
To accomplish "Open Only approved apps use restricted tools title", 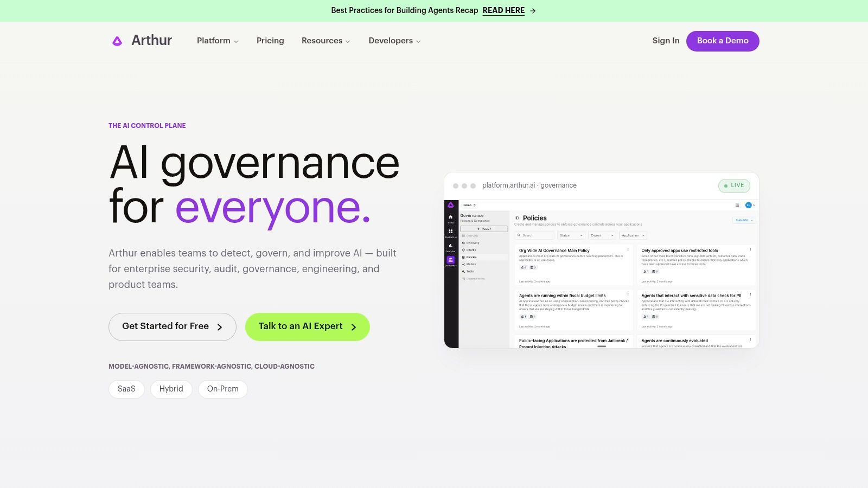I will pyautogui.click(x=679, y=251).
